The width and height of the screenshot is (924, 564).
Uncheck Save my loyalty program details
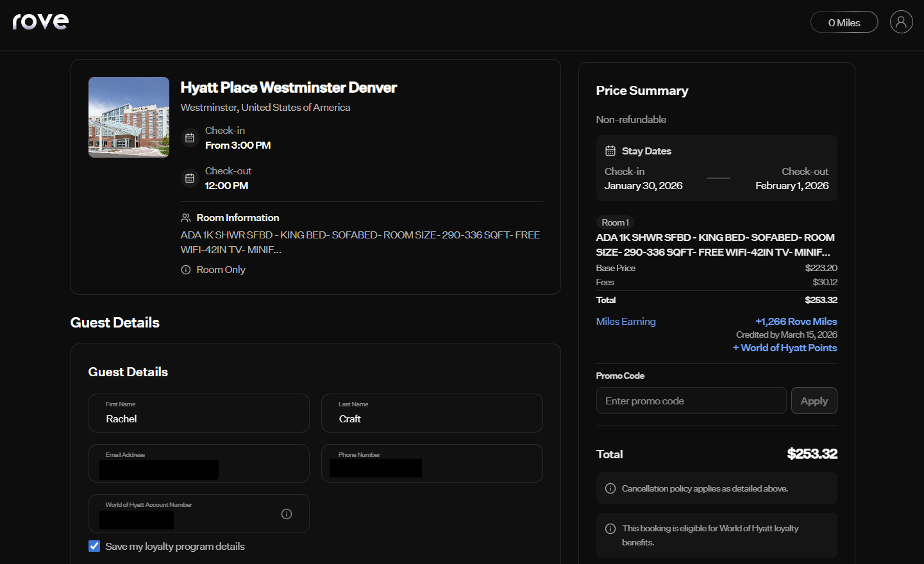coord(94,545)
